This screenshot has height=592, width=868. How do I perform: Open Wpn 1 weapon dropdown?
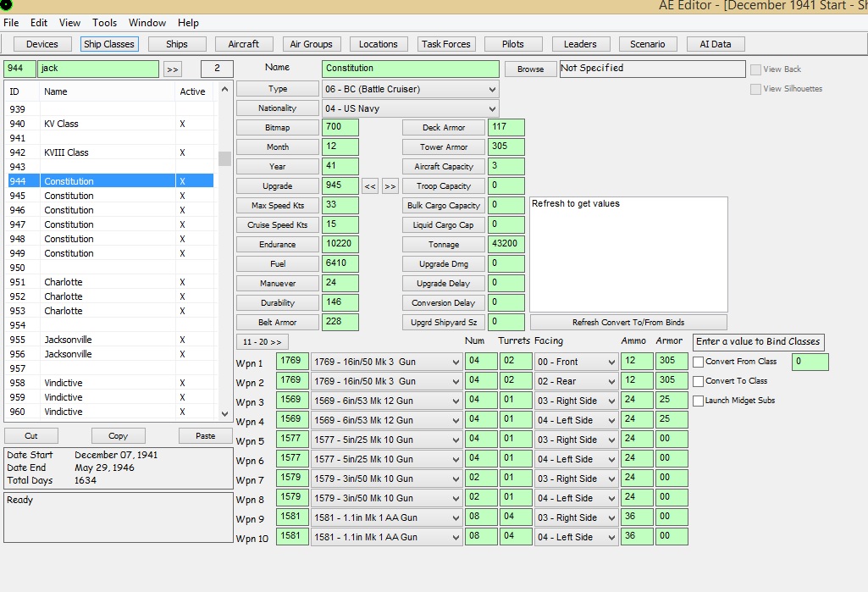[386, 362]
